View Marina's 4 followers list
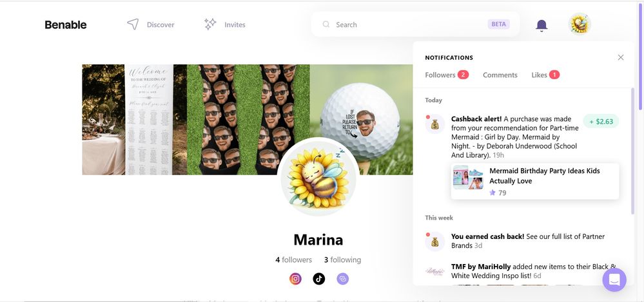The width and height of the screenshot is (644, 302). 293,260
